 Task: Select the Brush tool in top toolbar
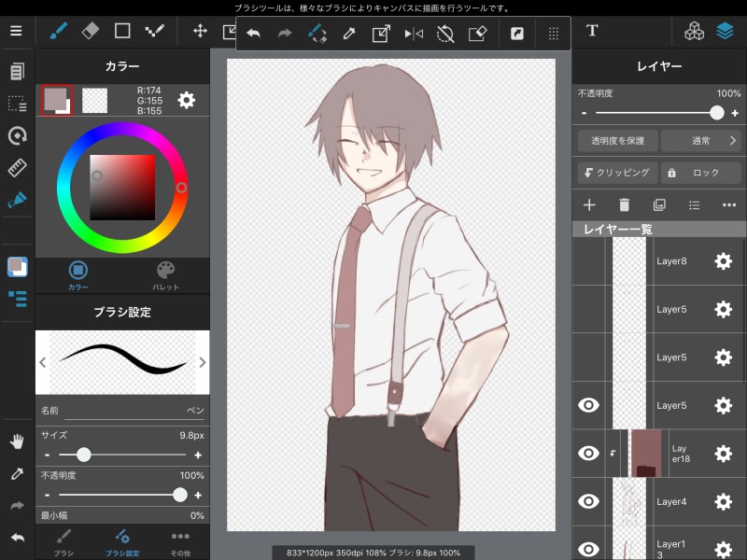[x=58, y=31]
